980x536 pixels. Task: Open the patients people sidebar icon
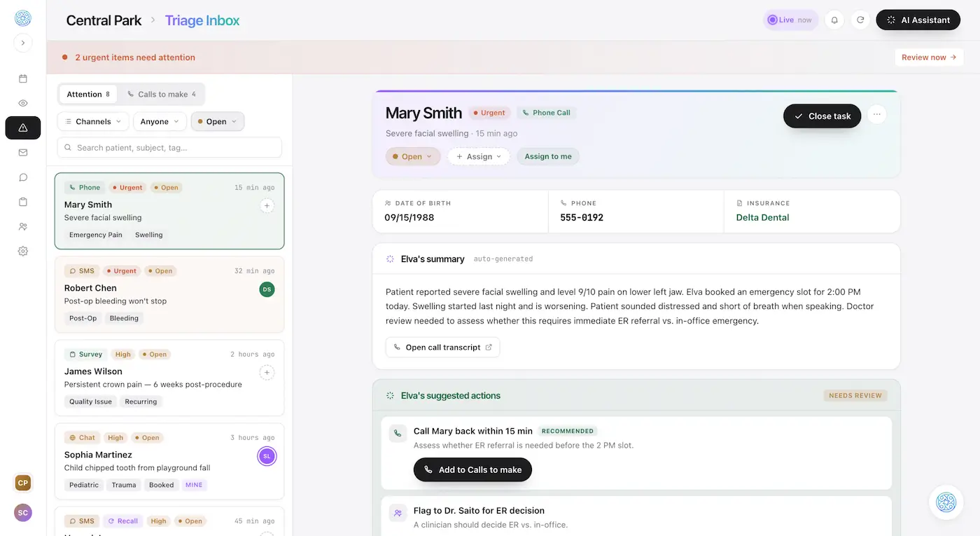22,226
